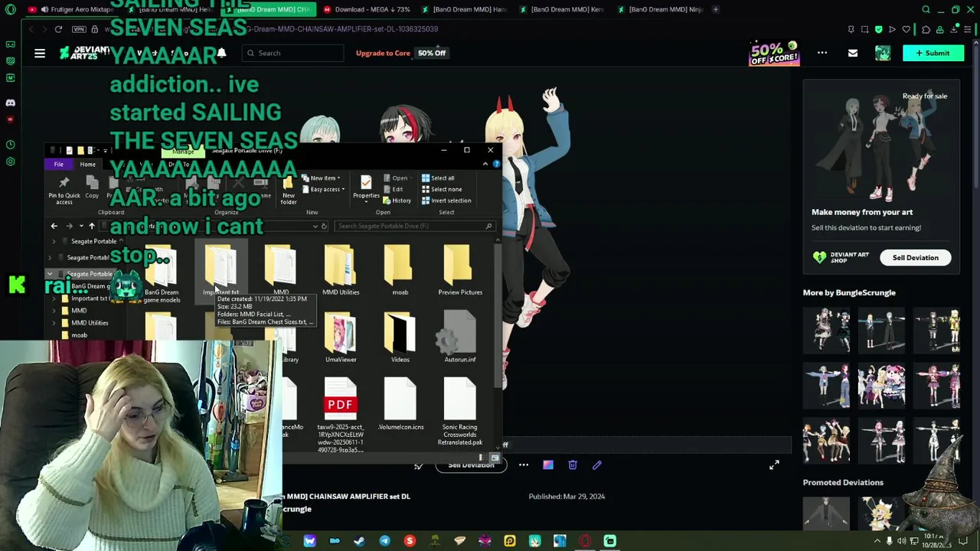Toggle fullscreen view of the deviation
Image resolution: width=980 pixels, height=551 pixels.
coord(774,465)
